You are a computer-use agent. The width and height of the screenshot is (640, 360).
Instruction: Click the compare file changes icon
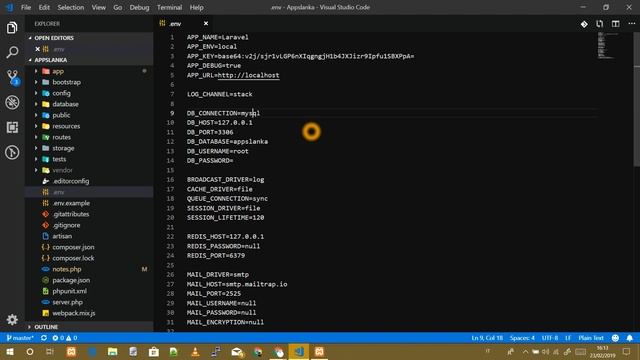(600, 24)
